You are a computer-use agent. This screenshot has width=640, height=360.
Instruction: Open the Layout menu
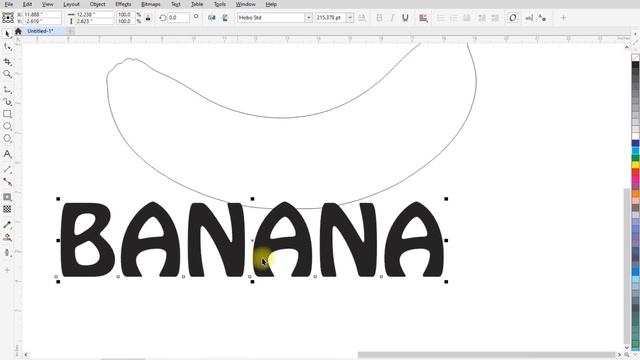pyautogui.click(x=71, y=4)
